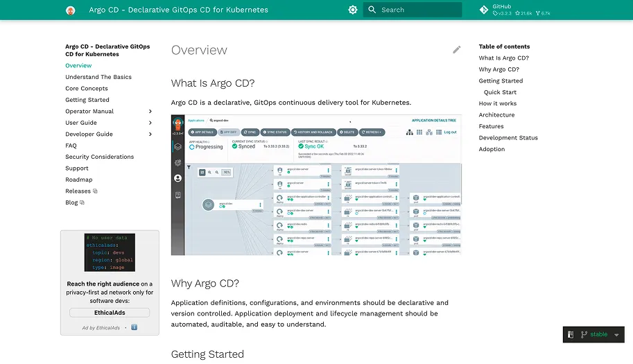
Task: Click the list view icon in screenshot
Action: [x=439, y=132]
